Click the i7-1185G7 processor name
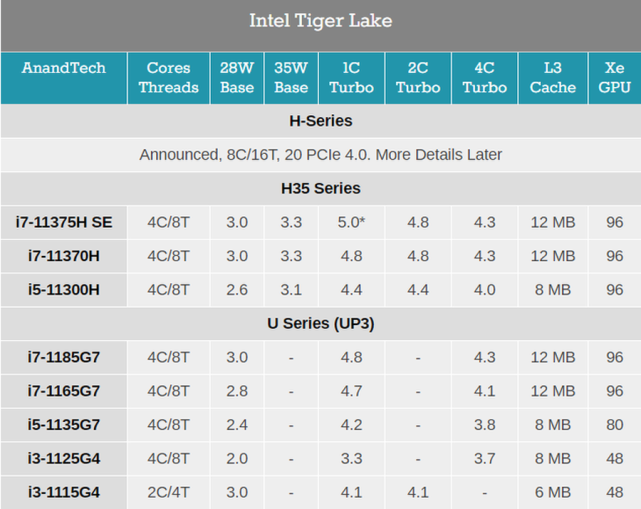 point(64,357)
